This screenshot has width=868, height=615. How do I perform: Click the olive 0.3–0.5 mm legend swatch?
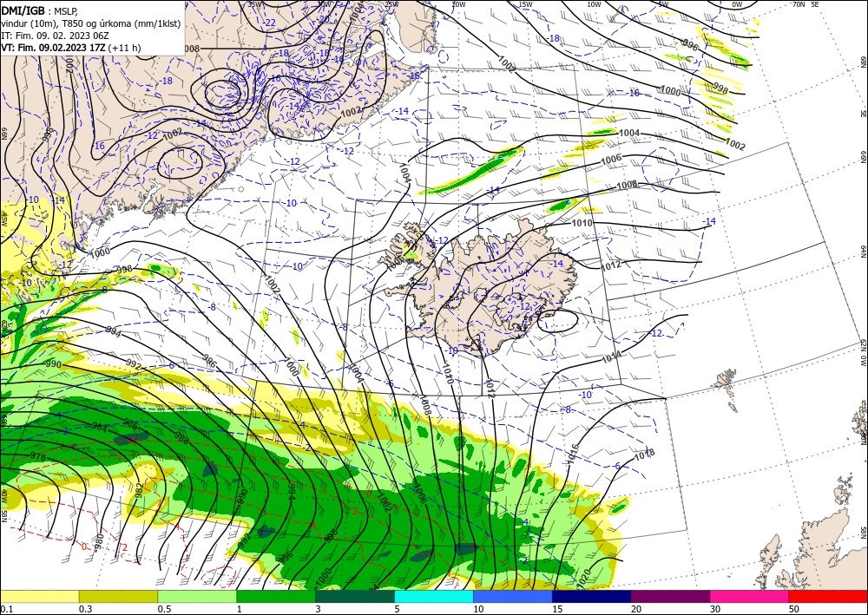[x=118, y=596]
